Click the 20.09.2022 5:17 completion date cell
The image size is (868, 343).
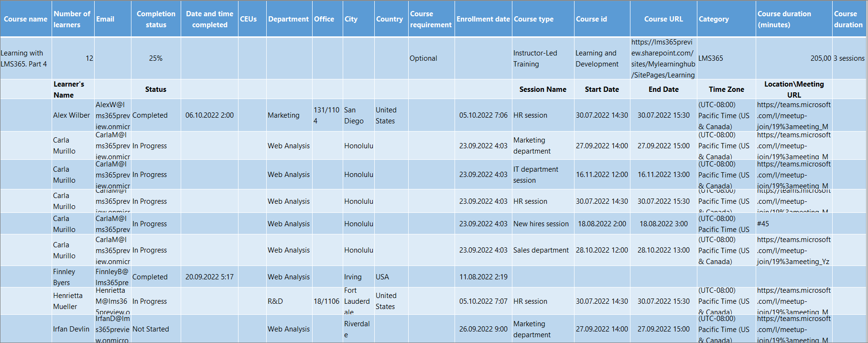[x=209, y=277]
